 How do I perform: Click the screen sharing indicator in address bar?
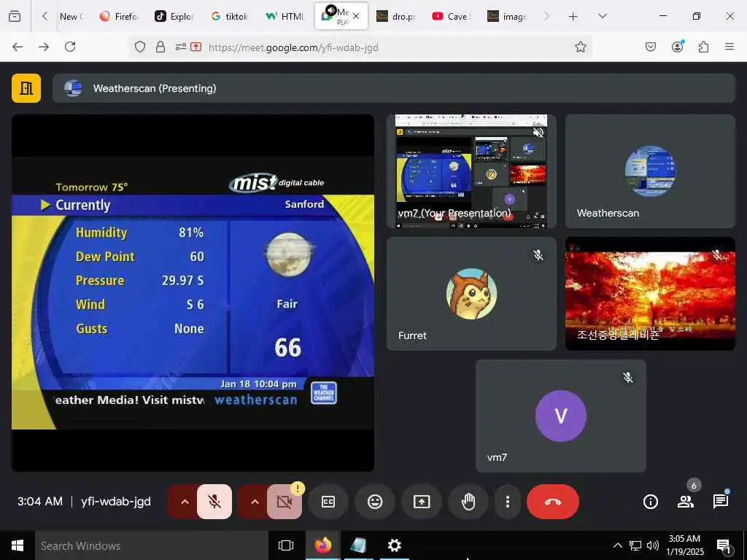pos(196,47)
